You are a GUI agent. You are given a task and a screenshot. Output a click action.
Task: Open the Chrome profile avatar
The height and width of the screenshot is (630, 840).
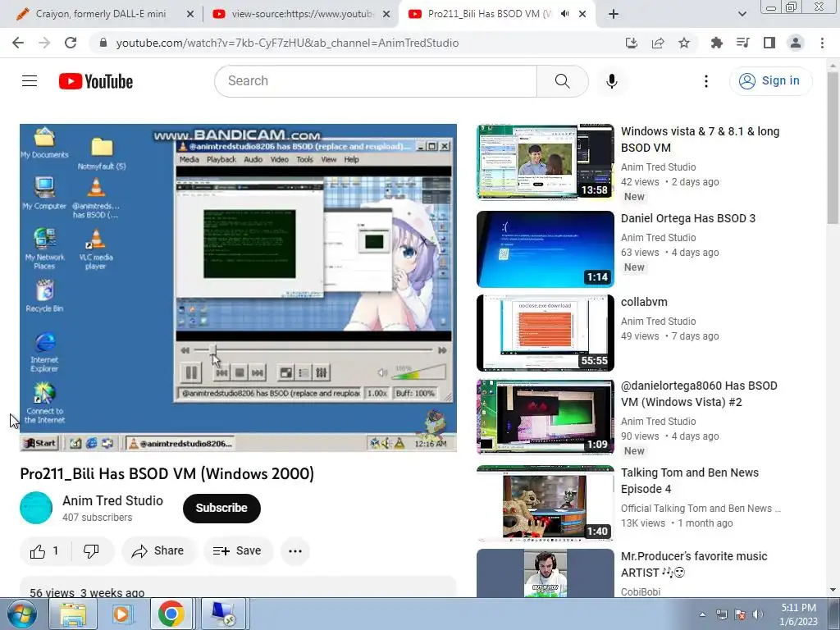click(796, 43)
